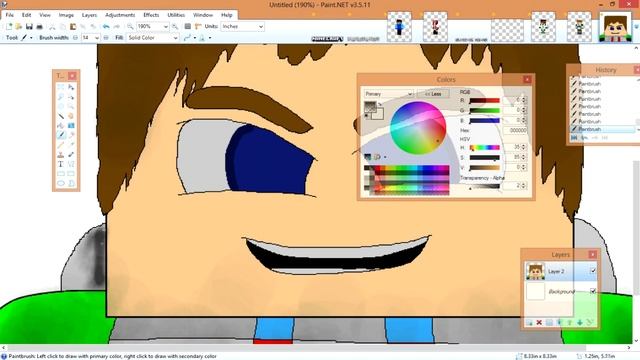Move layer down with green arrow
Image resolution: width=640 pixels, height=360 pixels.
pyautogui.click(x=580, y=322)
